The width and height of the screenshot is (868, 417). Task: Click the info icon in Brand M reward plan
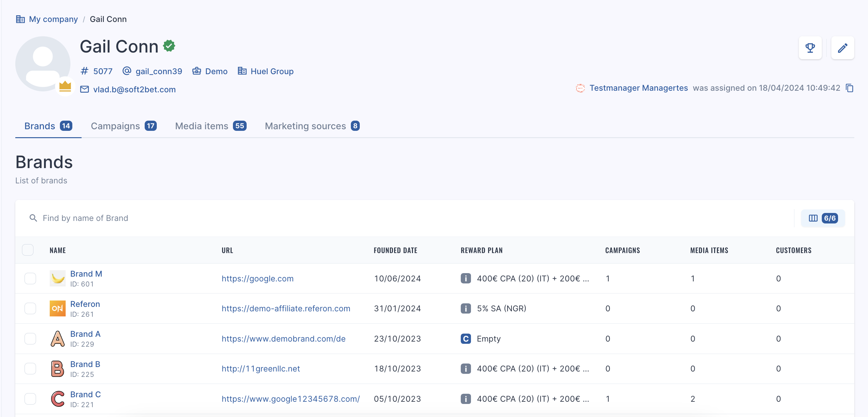tap(465, 278)
